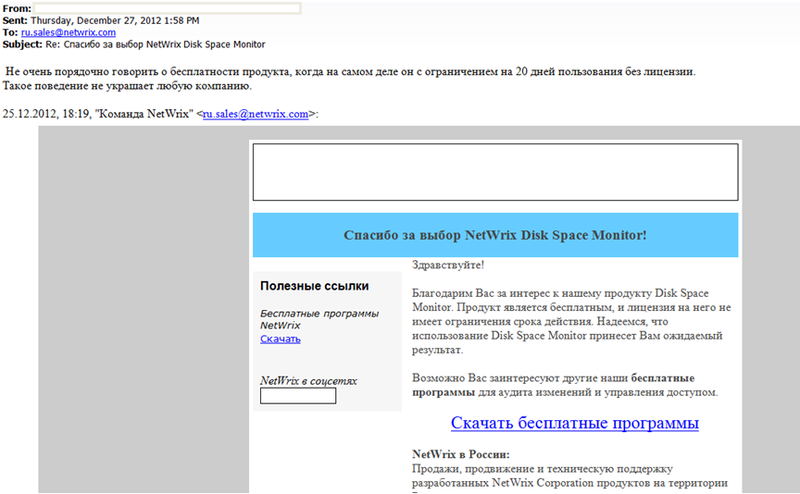Click the 'NetWrix в соцсетях' label
The width and height of the screenshot is (800, 494).
tap(309, 381)
